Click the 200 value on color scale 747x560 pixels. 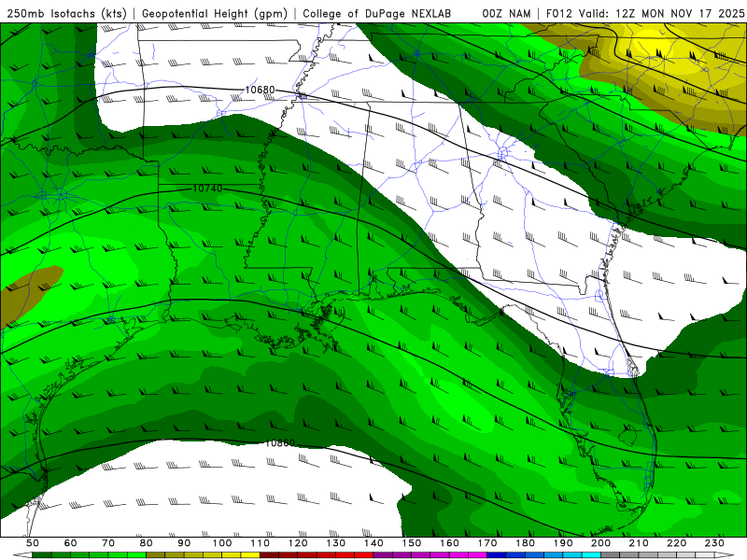(x=600, y=543)
